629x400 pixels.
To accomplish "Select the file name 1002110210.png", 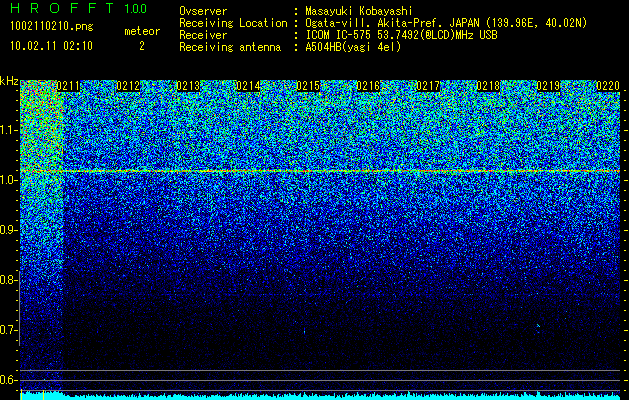I will [x=52, y=26].
